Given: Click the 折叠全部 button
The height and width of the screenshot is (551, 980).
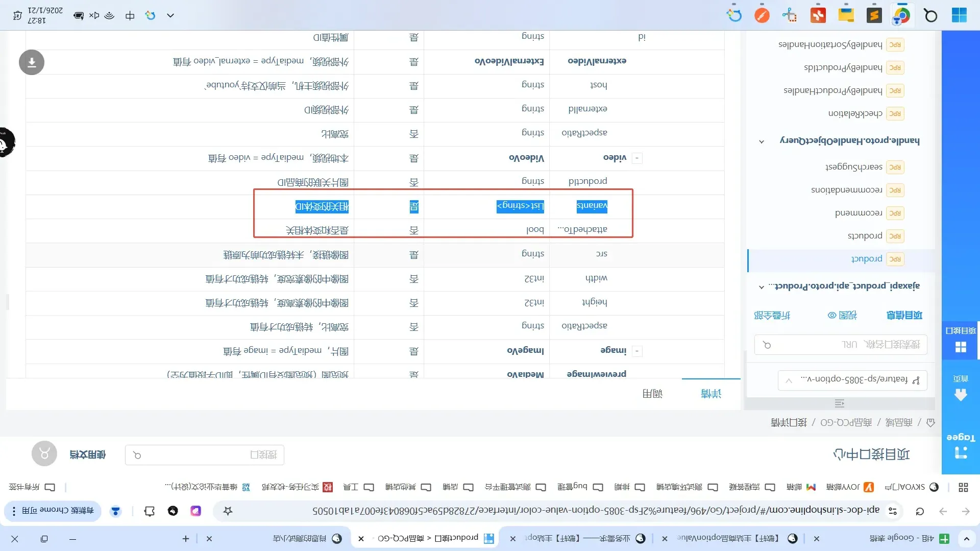Looking at the screenshot, I should click(x=772, y=315).
